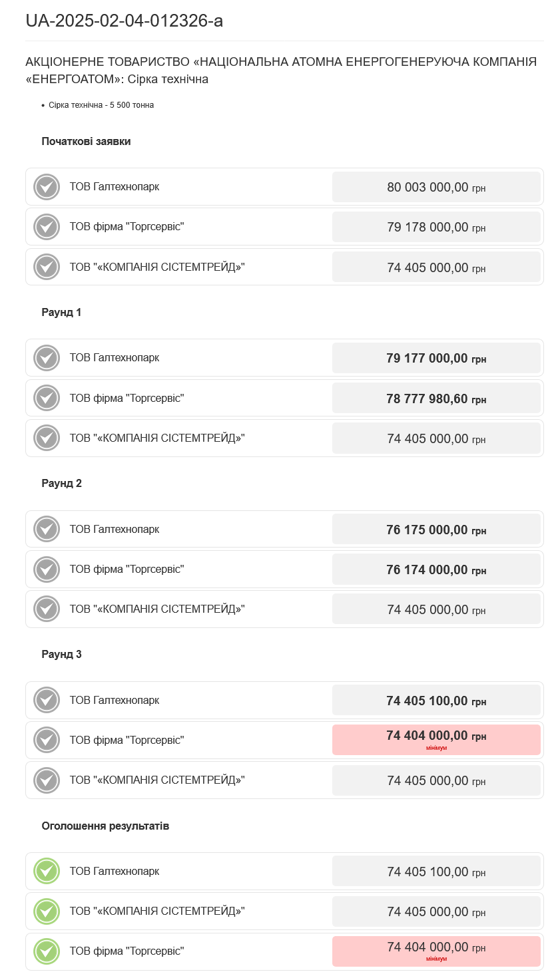558x980 pixels.
Task: Click the Початкові заявки section heading
Action: coord(86,141)
